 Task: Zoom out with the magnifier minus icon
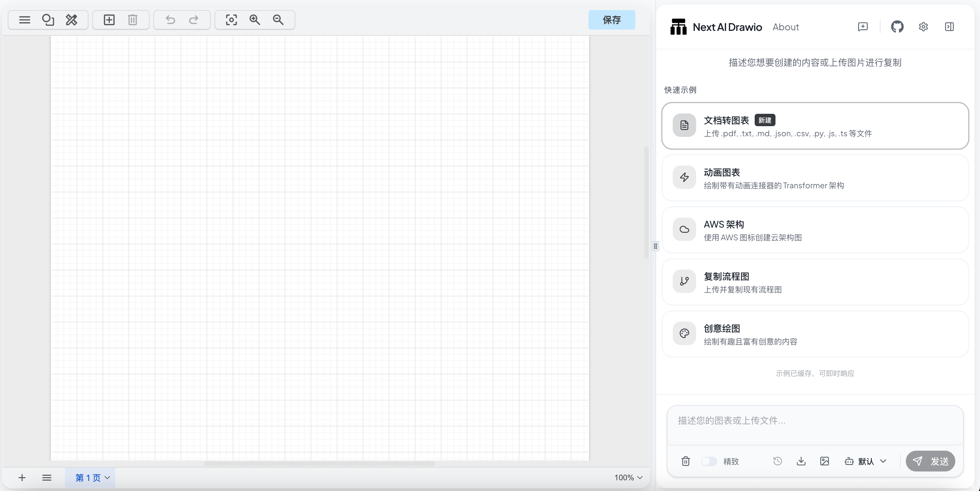[278, 20]
